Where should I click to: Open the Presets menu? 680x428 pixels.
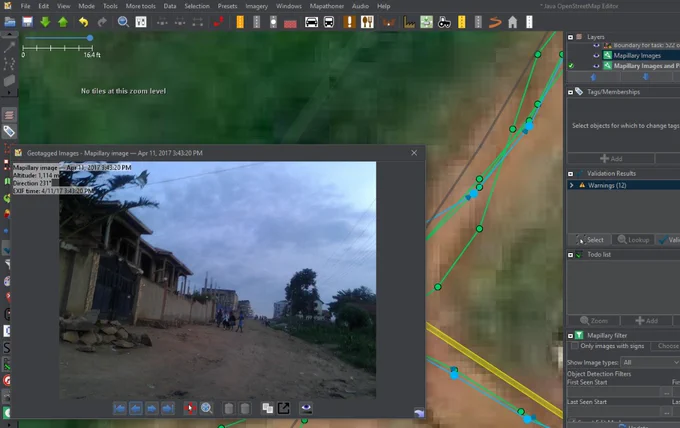[227, 6]
